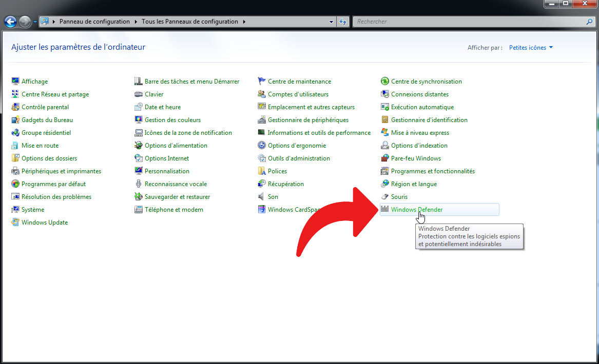Image resolution: width=599 pixels, height=364 pixels.
Task: Click Tous les Panneaux de configuration breadcrumb
Action: (190, 22)
